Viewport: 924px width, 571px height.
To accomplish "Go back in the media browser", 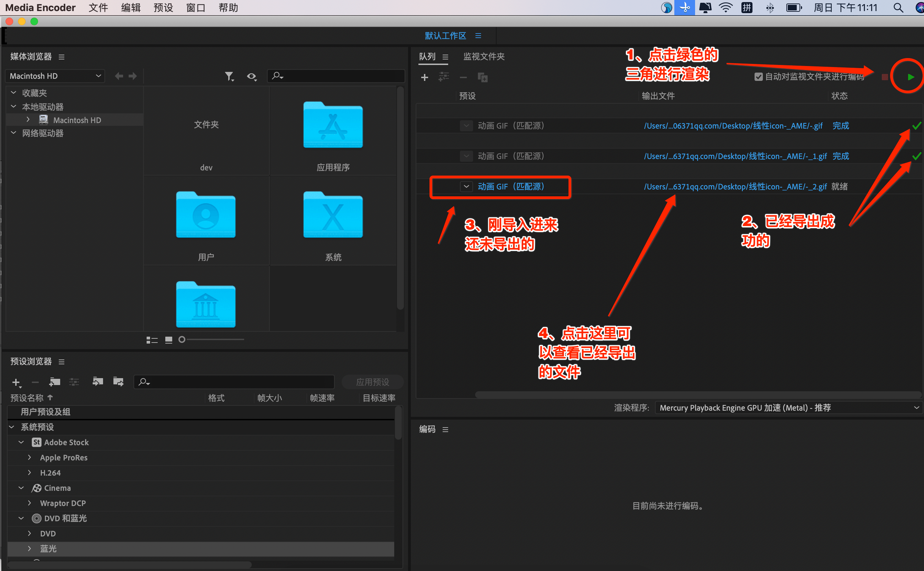I will (119, 76).
